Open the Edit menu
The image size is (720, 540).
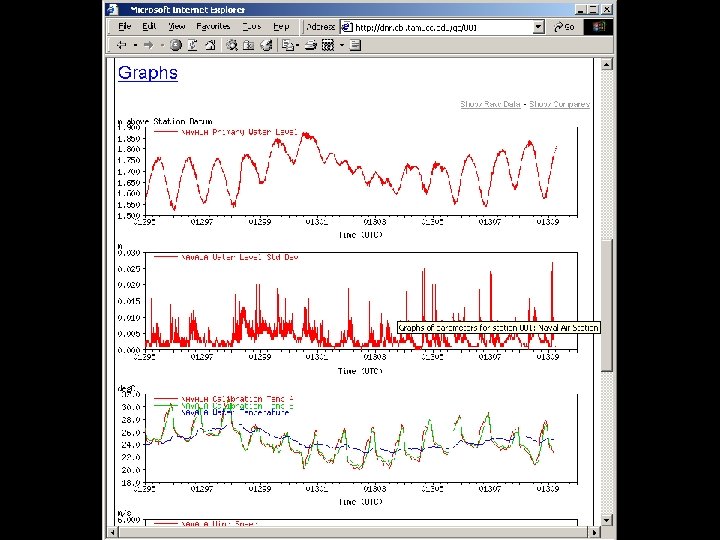(x=149, y=27)
